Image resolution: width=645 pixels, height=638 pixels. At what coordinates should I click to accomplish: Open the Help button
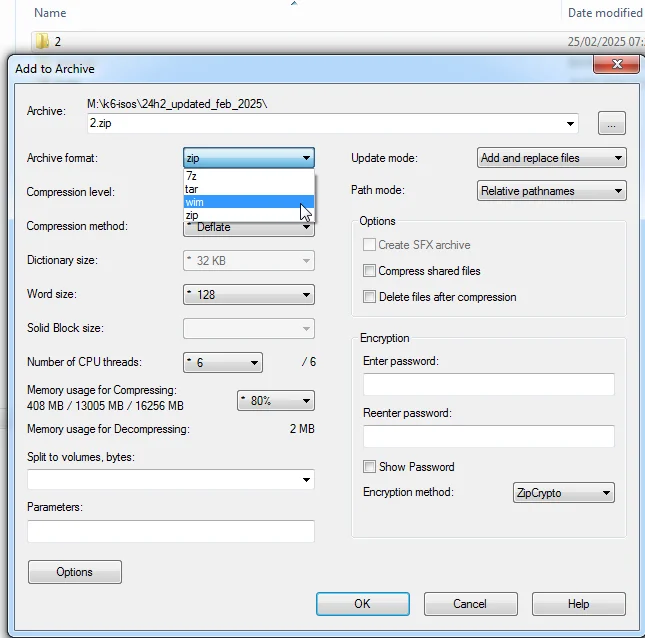click(x=578, y=604)
